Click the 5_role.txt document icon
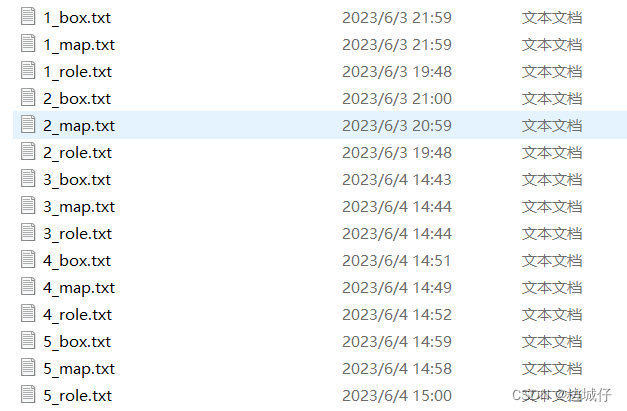627x411 pixels. pos(28,395)
